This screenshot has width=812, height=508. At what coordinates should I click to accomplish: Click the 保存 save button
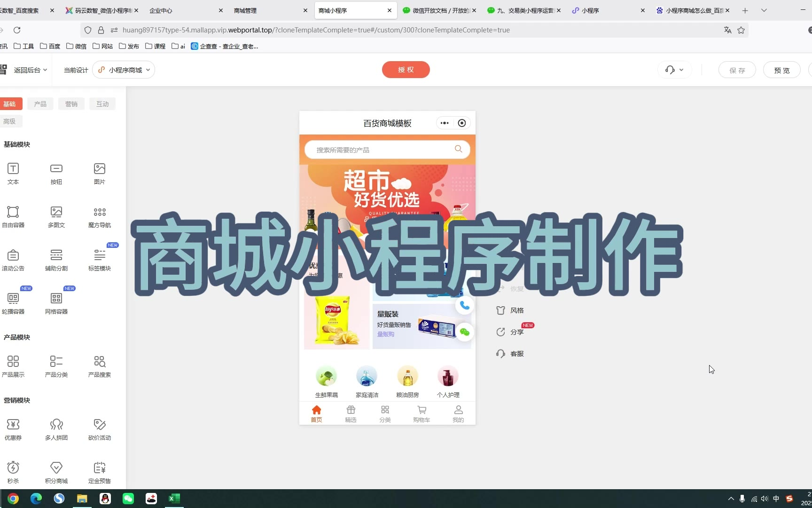point(737,70)
